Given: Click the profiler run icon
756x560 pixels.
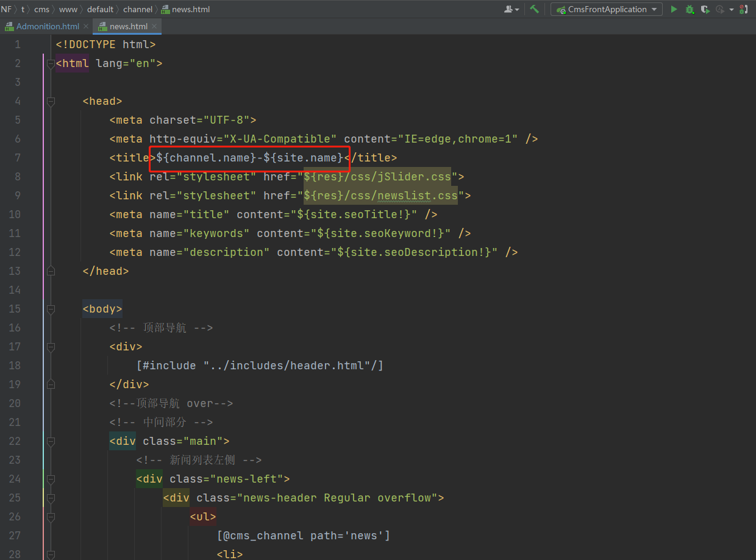Looking at the screenshot, I should 719,9.
